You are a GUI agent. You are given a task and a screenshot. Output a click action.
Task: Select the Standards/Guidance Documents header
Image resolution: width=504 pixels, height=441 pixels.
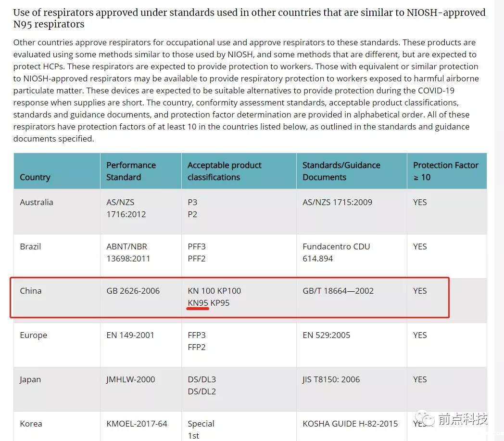click(x=341, y=171)
